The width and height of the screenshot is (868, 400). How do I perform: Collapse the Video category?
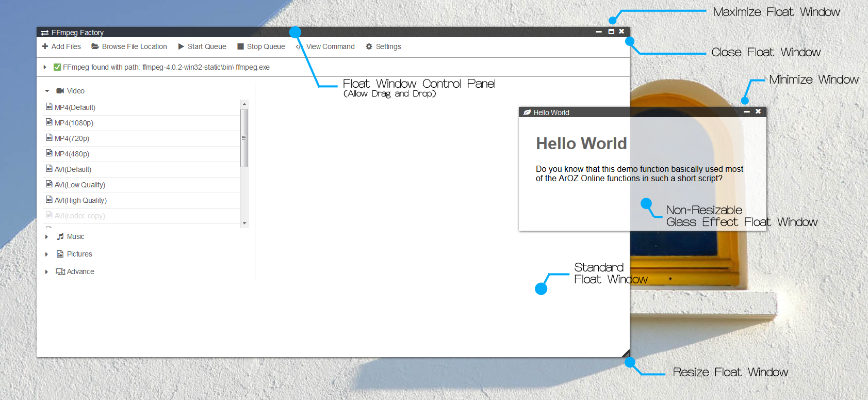47,91
